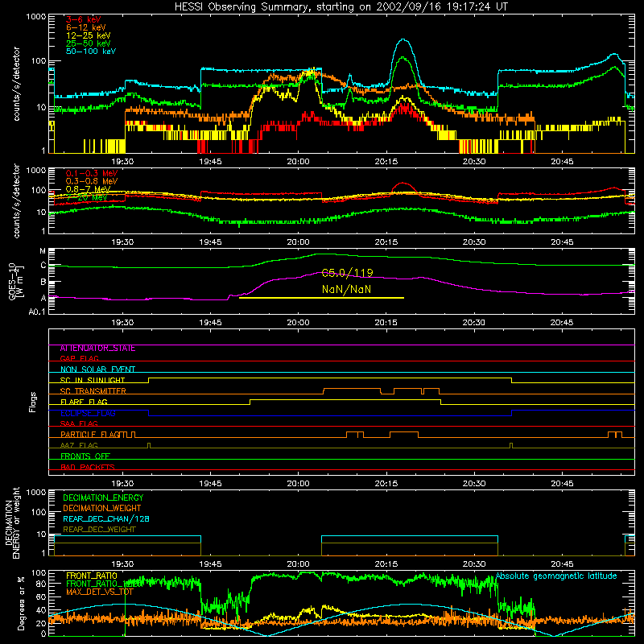The height and width of the screenshot is (644, 644).
Task: Click 19:45 tick under the MeV panel
Action: tap(210, 242)
